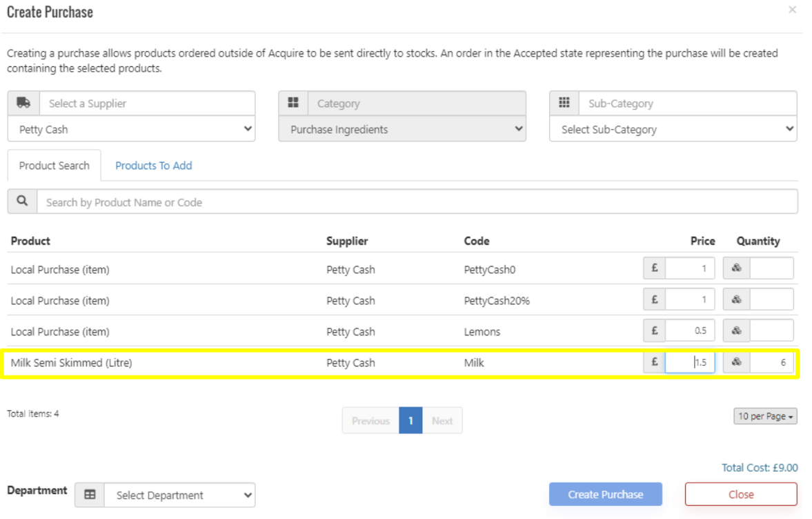Open the Petty Cash supplier dropdown

[x=131, y=129]
